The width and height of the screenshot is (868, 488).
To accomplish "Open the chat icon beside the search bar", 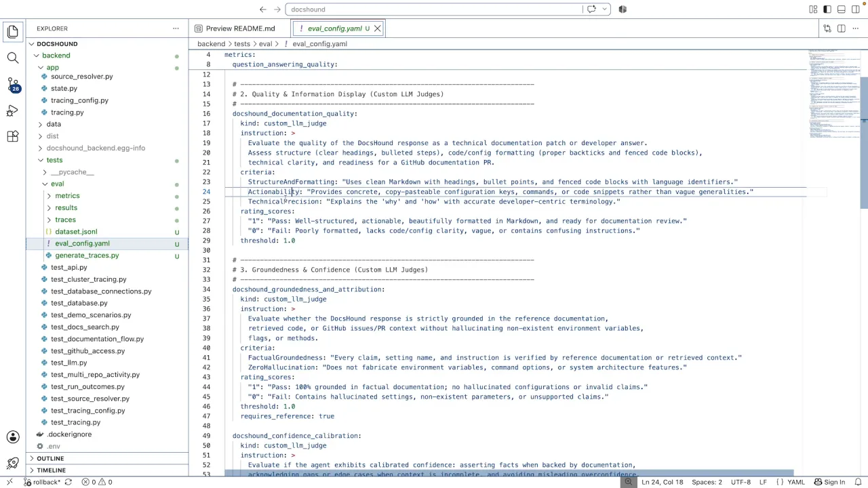I will point(591,9).
